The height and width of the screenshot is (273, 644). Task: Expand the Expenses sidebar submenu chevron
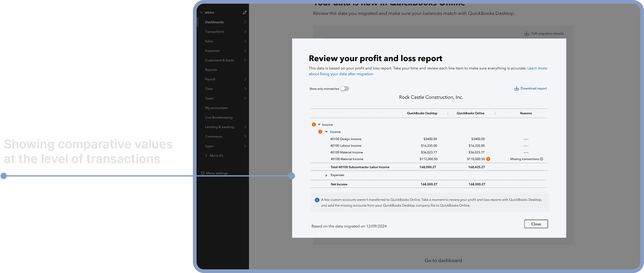coord(245,51)
